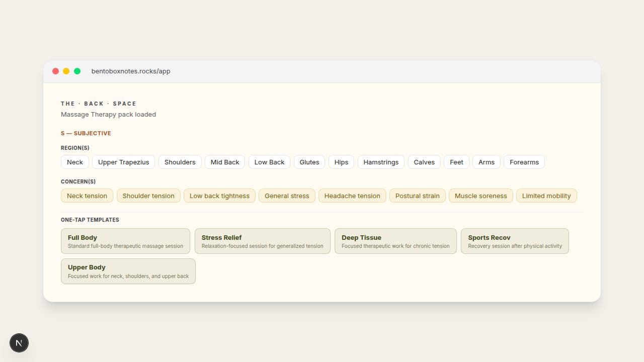
Task: Click the 'ONE-TAP TEMPLATES' label
Action: 90,220
